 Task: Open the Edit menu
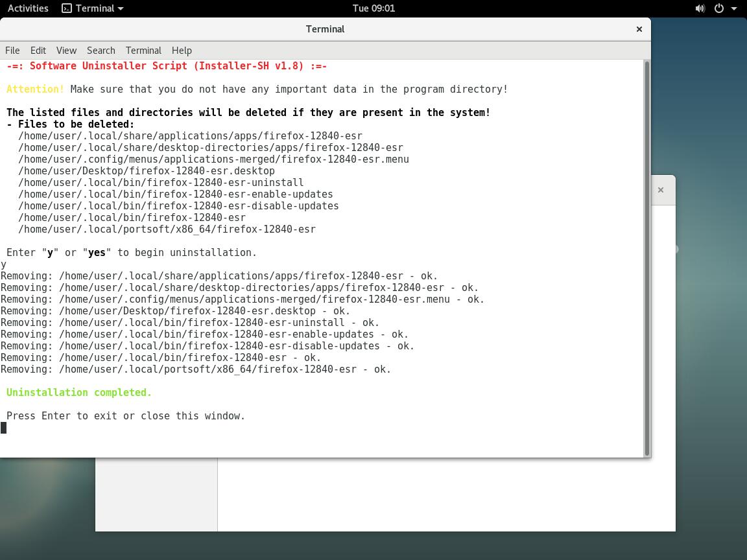[38, 51]
